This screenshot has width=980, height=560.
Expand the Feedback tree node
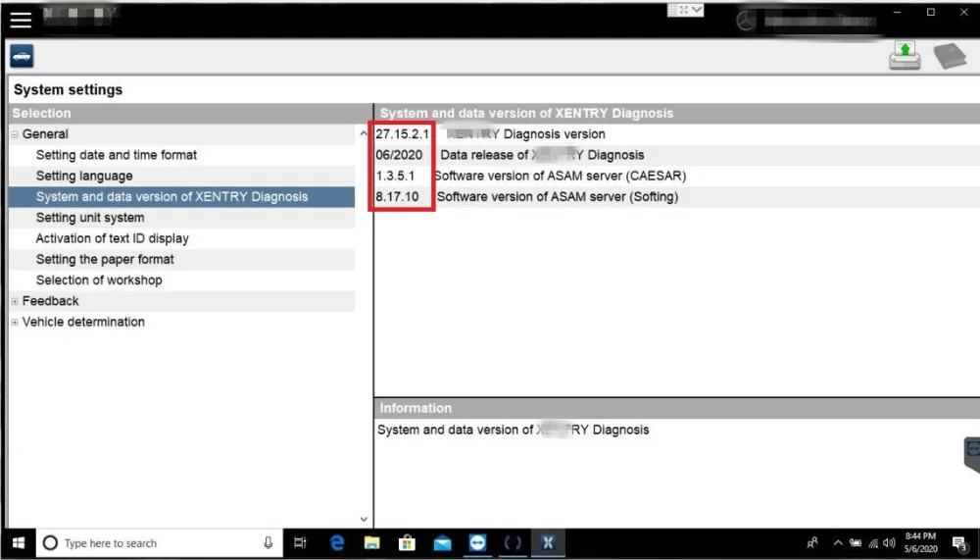pyautogui.click(x=15, y=302)
